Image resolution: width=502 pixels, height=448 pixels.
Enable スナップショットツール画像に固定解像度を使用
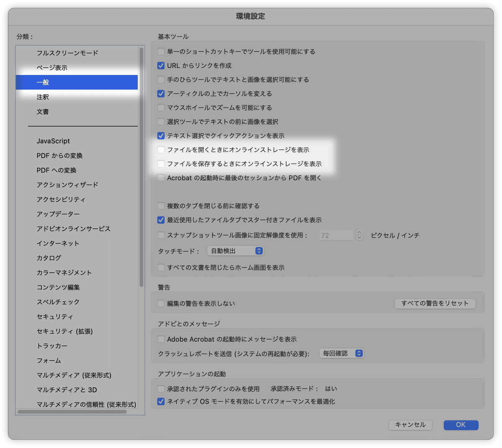pyautogui.click(x=161, y=235)
